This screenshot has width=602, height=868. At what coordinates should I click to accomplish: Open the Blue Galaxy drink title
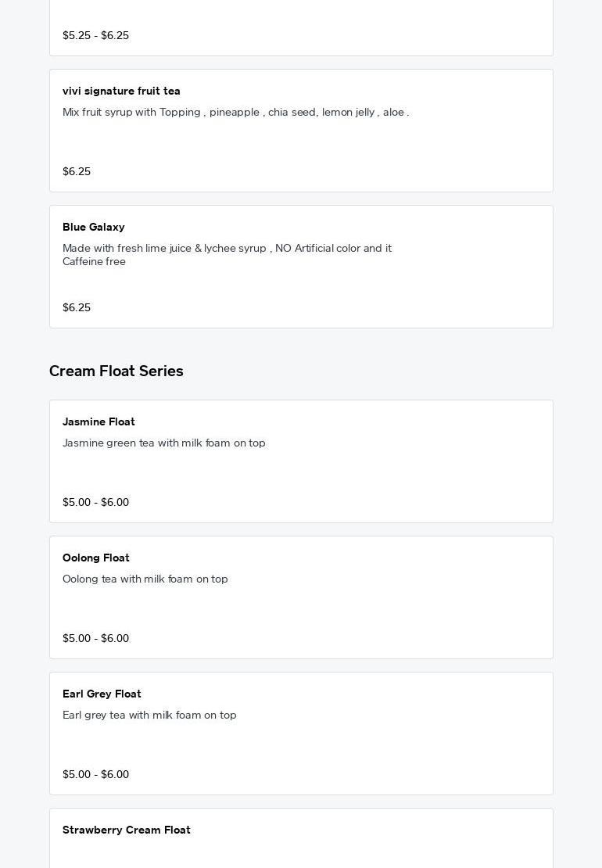click(94, 228)
